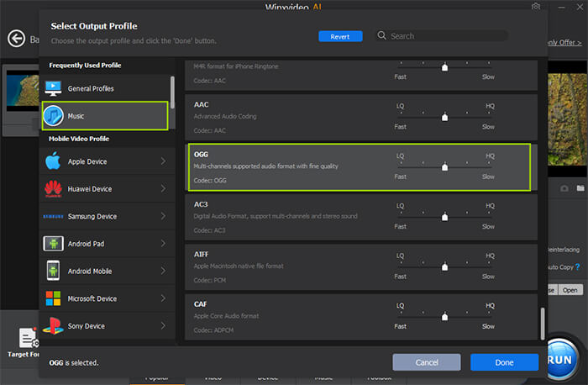Select the Music profile category
Screen dimensions: 588x385
[x=105, y=116]
